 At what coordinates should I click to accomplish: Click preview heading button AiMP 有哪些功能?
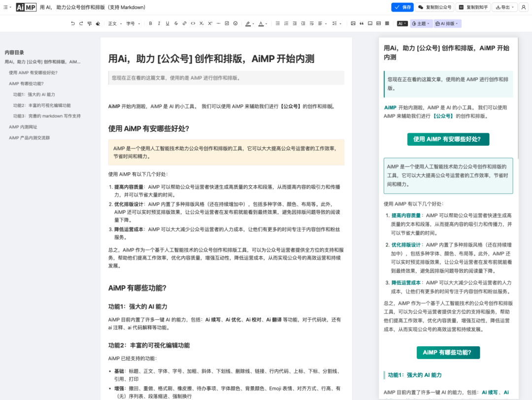point(448,353)
